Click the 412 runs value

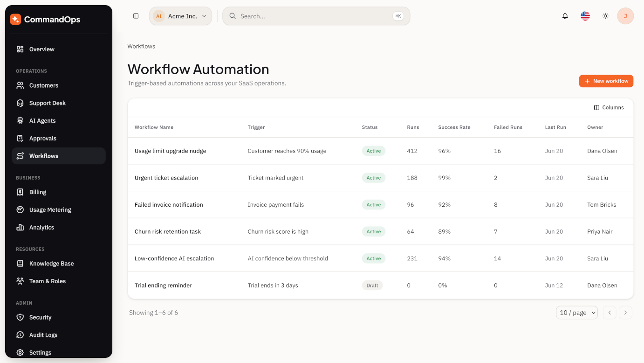point(412,151)
